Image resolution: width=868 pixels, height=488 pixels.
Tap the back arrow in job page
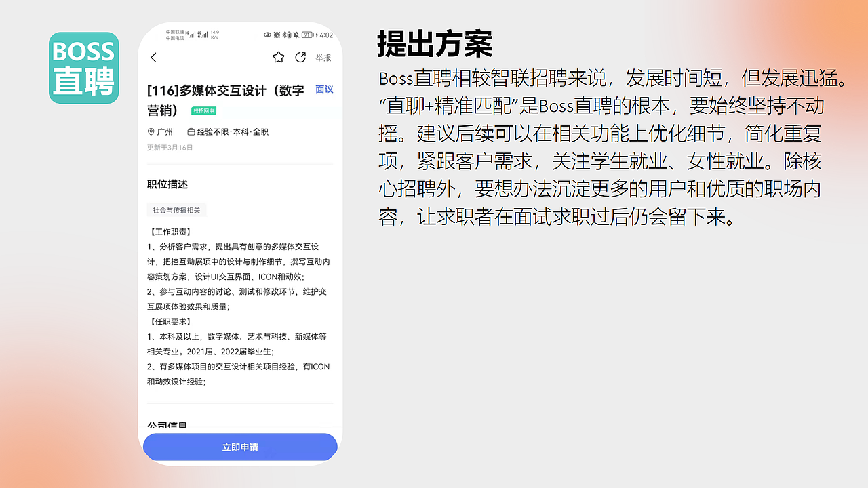click(x=153, y=58)
